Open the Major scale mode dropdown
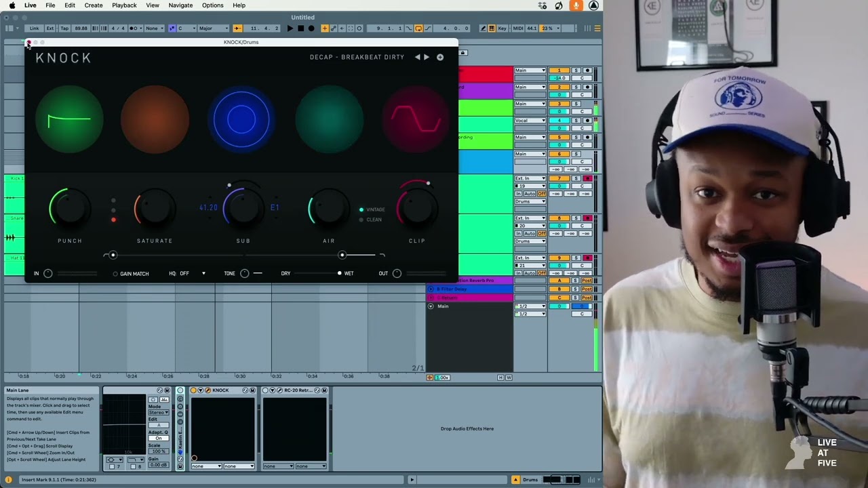 point(214,28)
